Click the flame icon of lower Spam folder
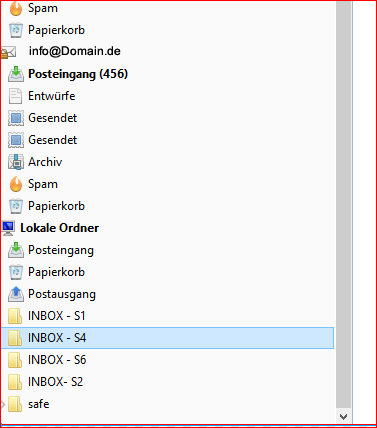 click(16, 184)
